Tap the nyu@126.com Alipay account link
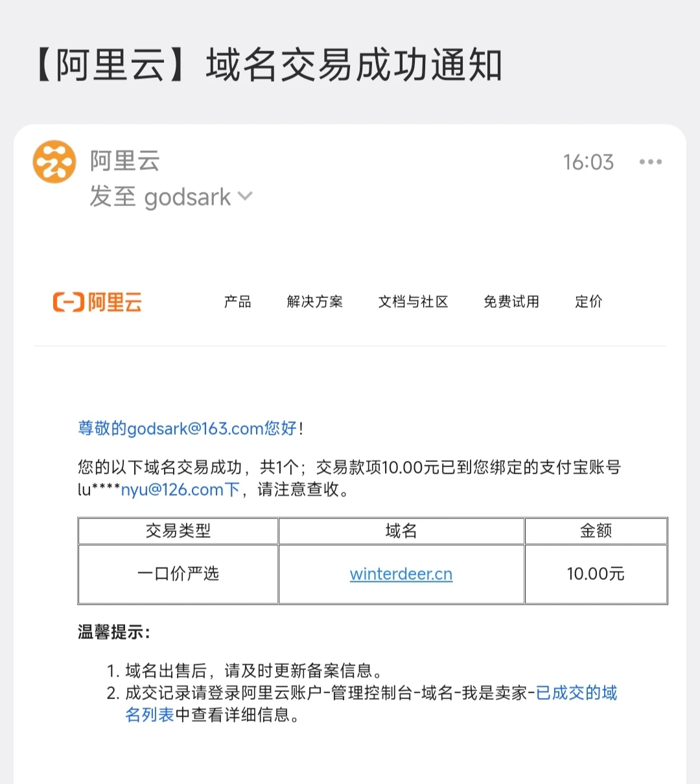This screenshot has width=700, height=784. tap(172, 490)
